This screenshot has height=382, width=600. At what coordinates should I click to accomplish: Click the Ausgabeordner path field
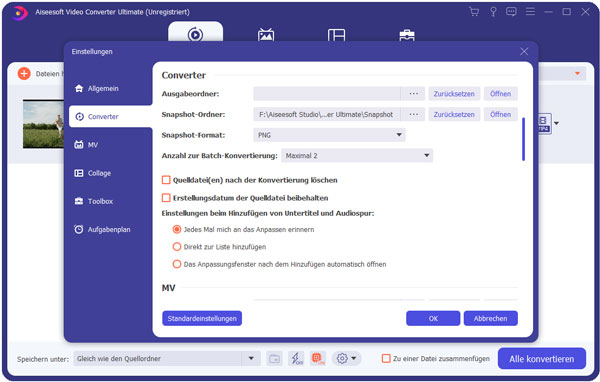tap(327, 94)
